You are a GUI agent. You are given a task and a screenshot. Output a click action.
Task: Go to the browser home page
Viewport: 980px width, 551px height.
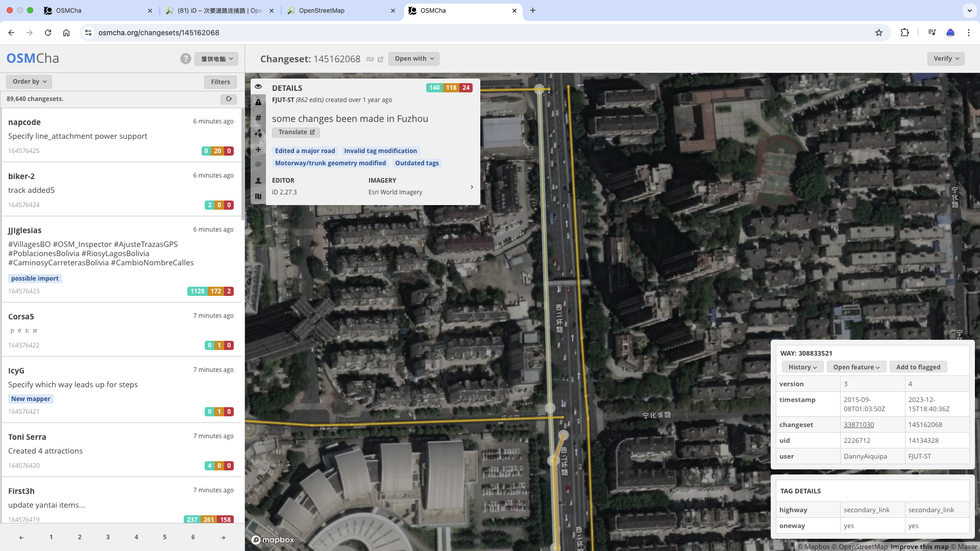point(66,33)
